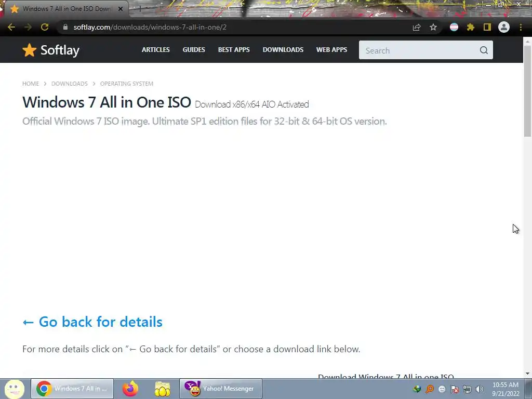Launch Firefox from the taskbar

(x=130, y=389)
